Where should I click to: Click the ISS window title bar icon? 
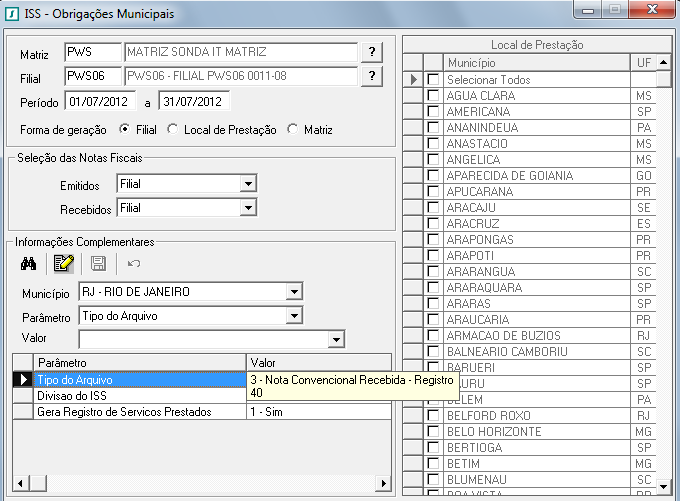click(12, 12)
